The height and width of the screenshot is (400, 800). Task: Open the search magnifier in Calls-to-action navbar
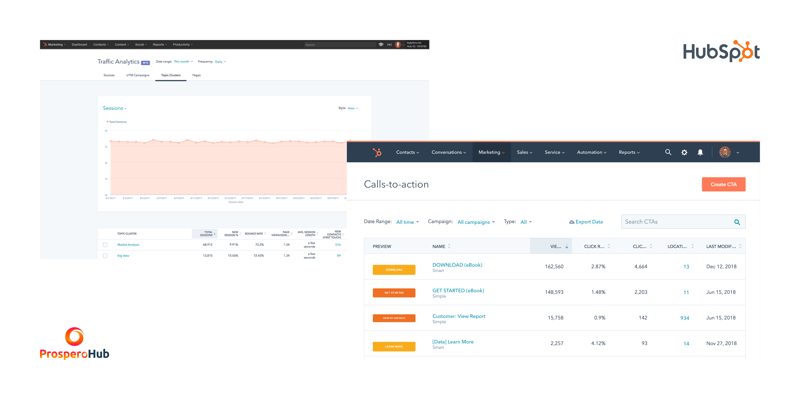(x=668, y=152)
